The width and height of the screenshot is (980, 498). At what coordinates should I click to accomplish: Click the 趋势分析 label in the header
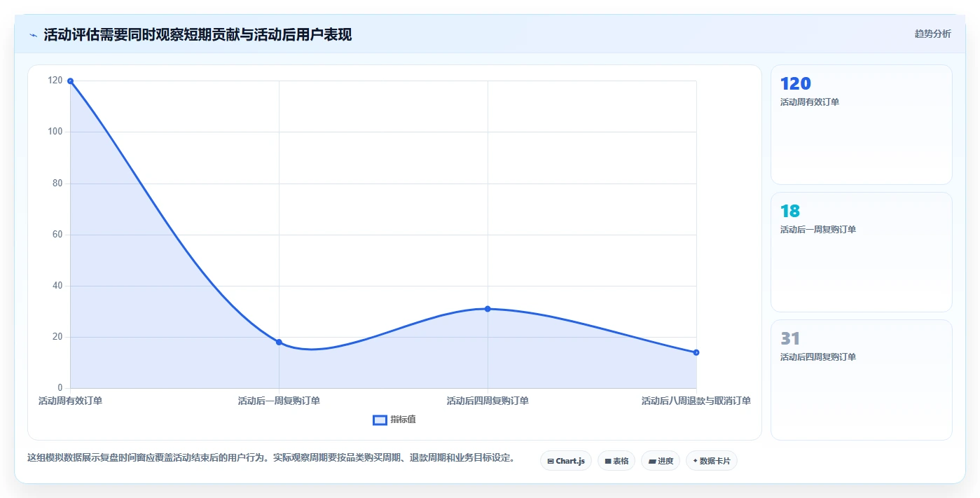tap(932, 34)
